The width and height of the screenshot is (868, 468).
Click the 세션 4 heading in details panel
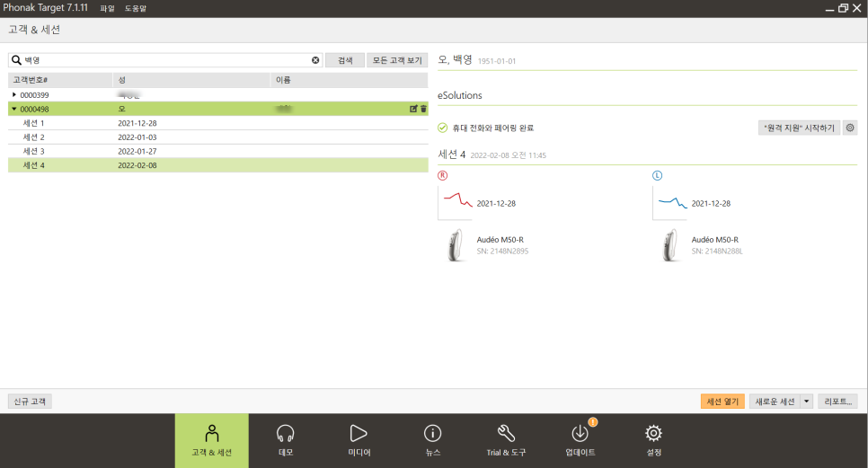(x=452, y=155)
